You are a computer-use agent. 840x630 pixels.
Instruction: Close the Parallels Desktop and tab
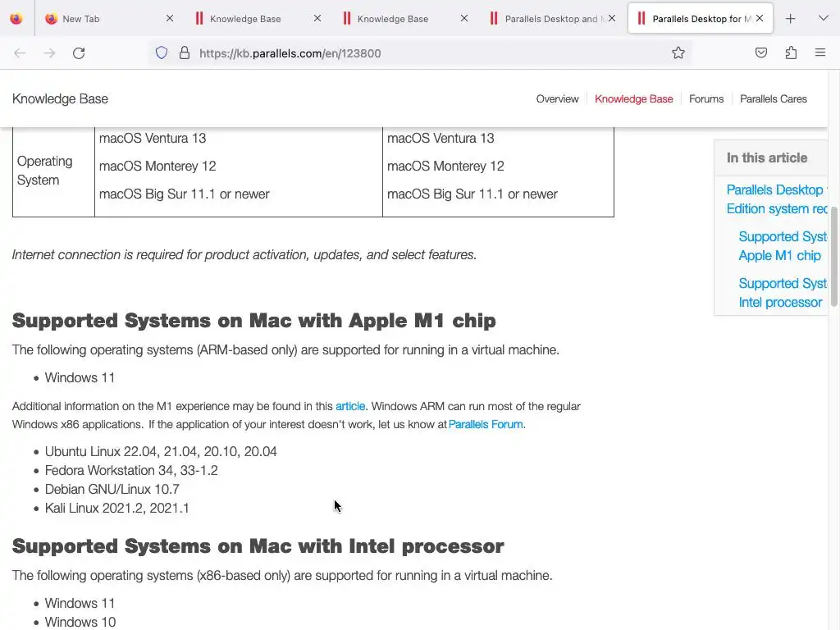click(x=612, y=18)
